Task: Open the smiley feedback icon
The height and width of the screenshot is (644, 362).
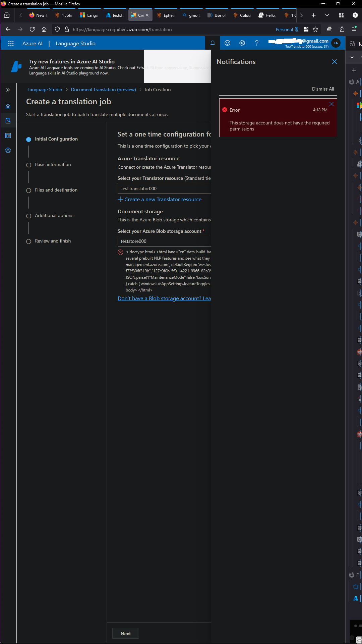Action: coord(227,43)
